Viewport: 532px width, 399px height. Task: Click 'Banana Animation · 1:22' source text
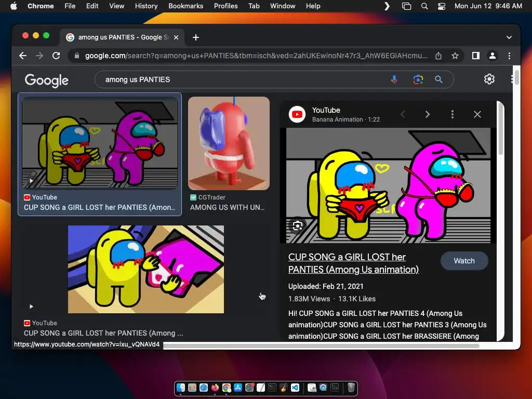point(345,119)
